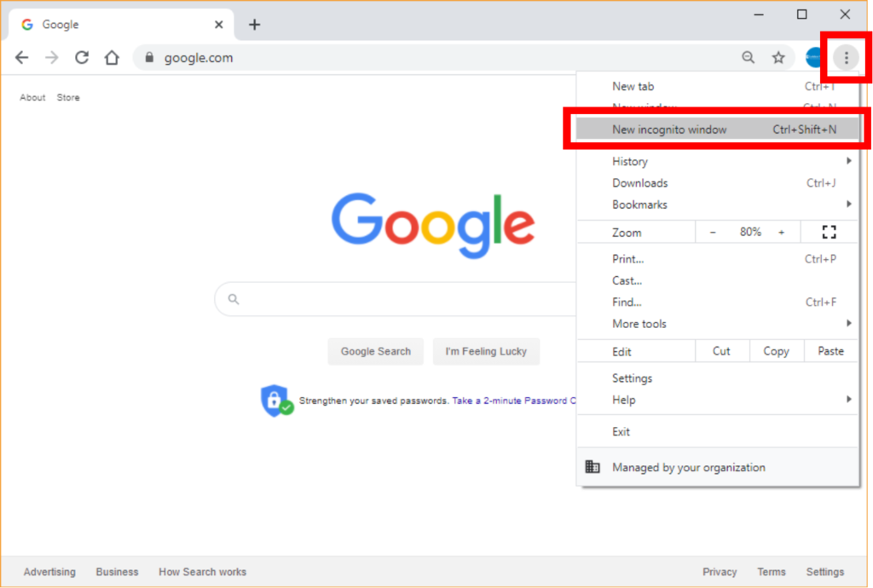Close the Google tab
Screen dimensions: 873x588
[x=219, y=25]
